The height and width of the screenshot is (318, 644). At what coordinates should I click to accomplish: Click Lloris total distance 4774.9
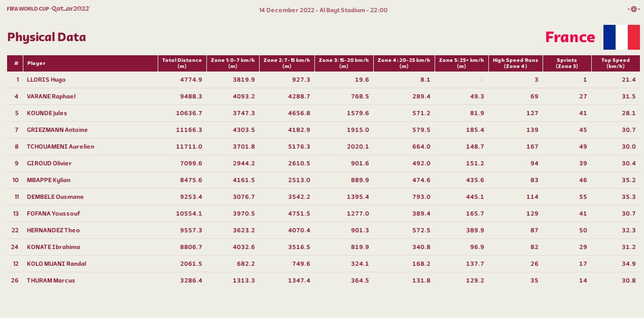[x=191, y=80]
